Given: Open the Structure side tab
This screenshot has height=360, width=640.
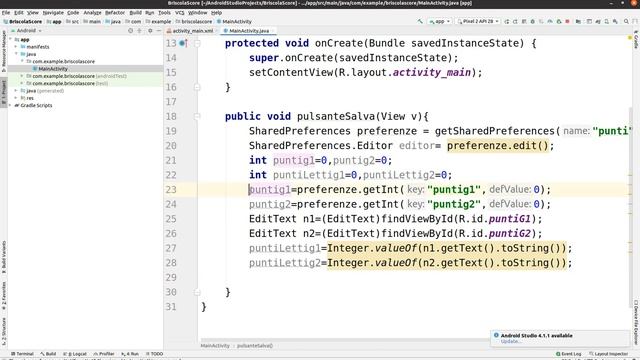Looking at the screenshot, I should (x=4, y=331).
